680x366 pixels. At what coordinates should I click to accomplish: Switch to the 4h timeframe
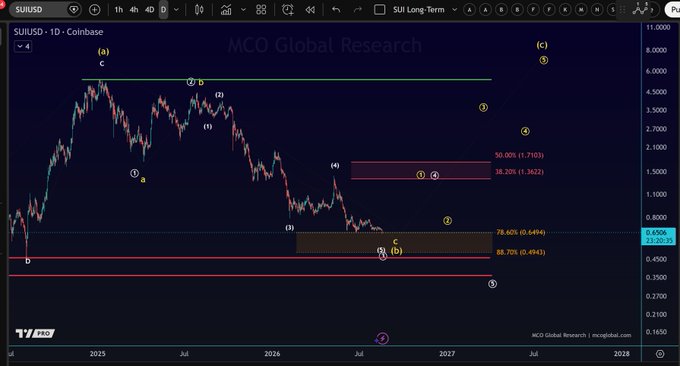pos(134,10)
